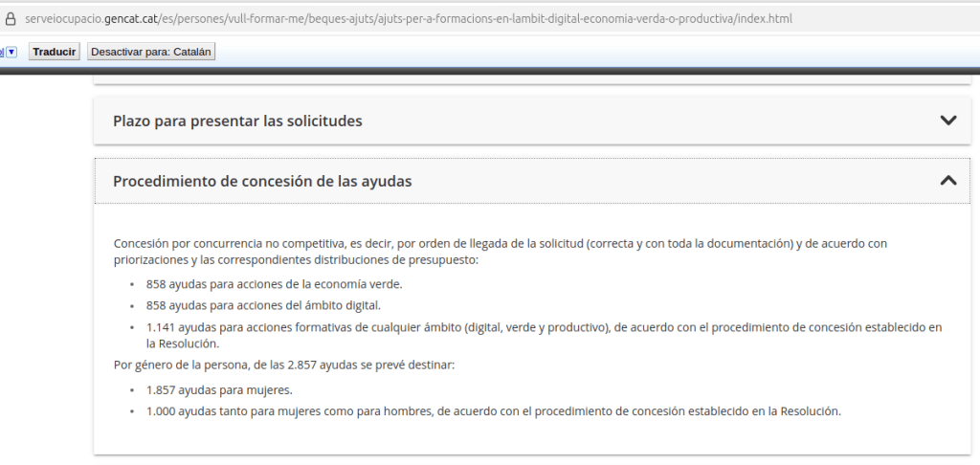Expand the Plazo section chevron arrow

(x=947, y=121)
